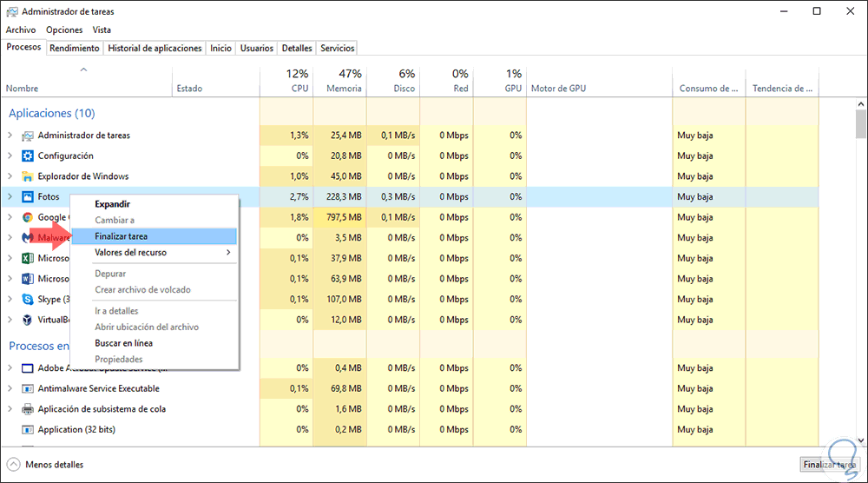Click the Configuración gear icon
The image size is (868, 483).
pyautogui.click(x=26, y=156)
